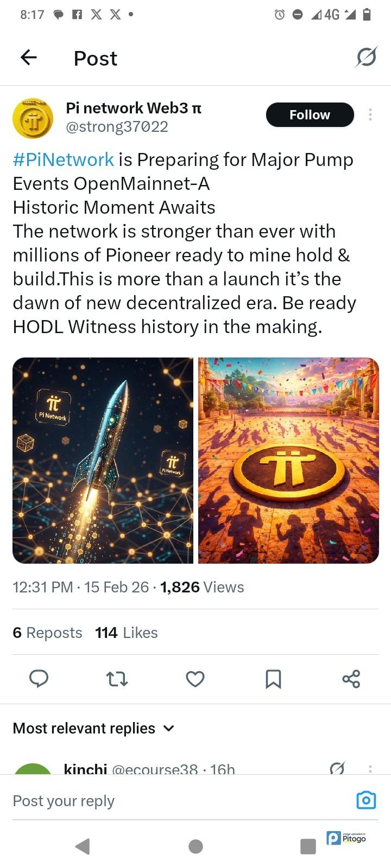View the 6 Reposts list
Screen dimensions: 391x868
click(x=48, y=633)
